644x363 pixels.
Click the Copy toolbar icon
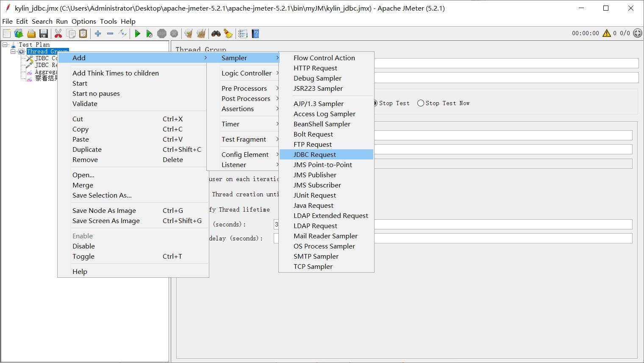pos(71,34)
